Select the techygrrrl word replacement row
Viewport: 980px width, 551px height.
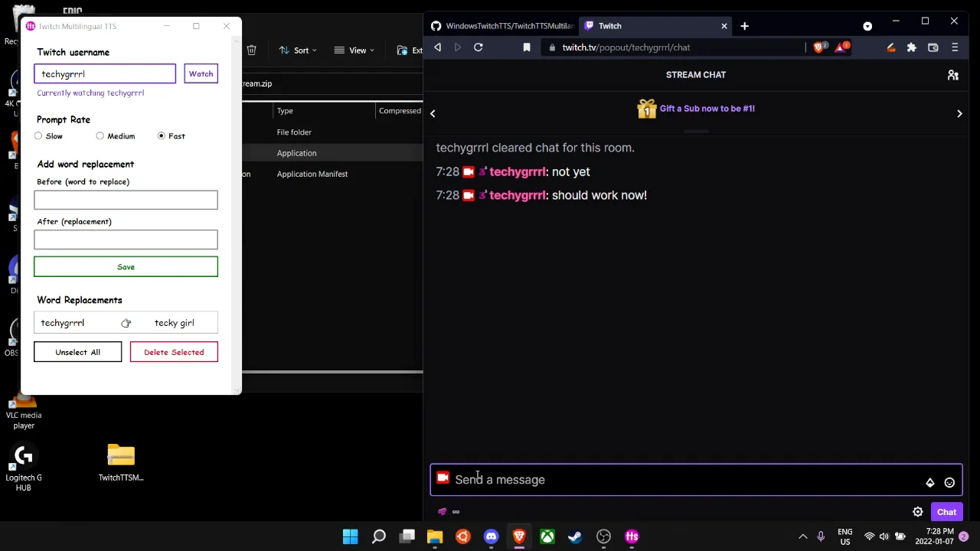[126, 323]
